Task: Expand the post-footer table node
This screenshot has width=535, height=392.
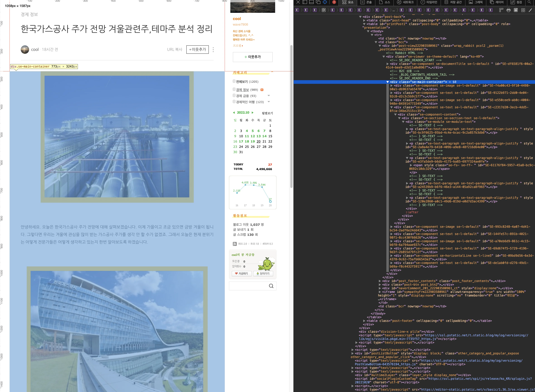Action: coord(364,321)
